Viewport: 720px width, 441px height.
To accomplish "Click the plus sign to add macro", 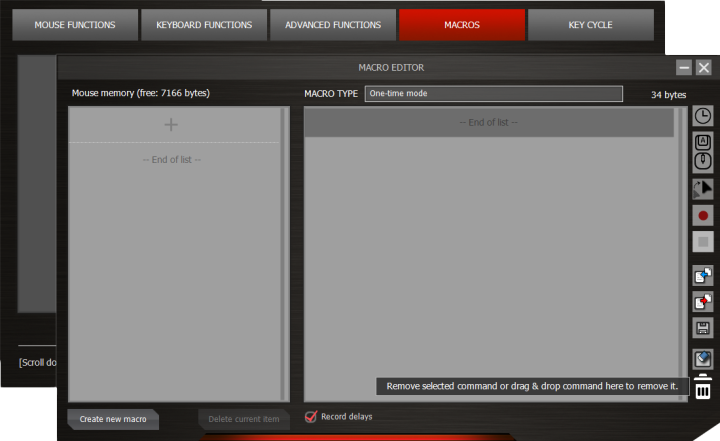I will (171, 125).
